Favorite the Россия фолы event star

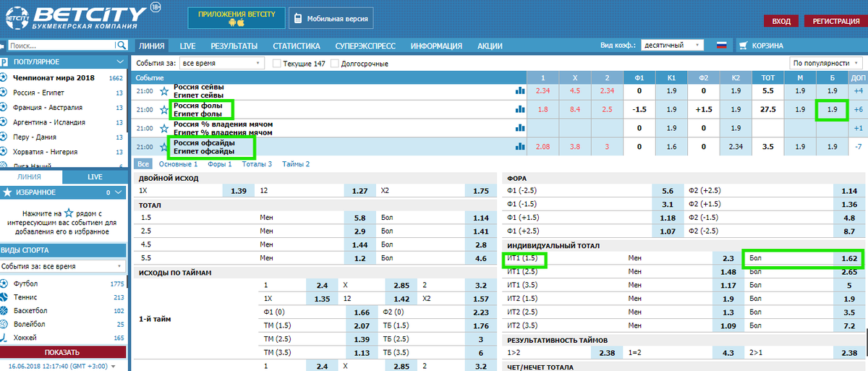pos(164,110)
